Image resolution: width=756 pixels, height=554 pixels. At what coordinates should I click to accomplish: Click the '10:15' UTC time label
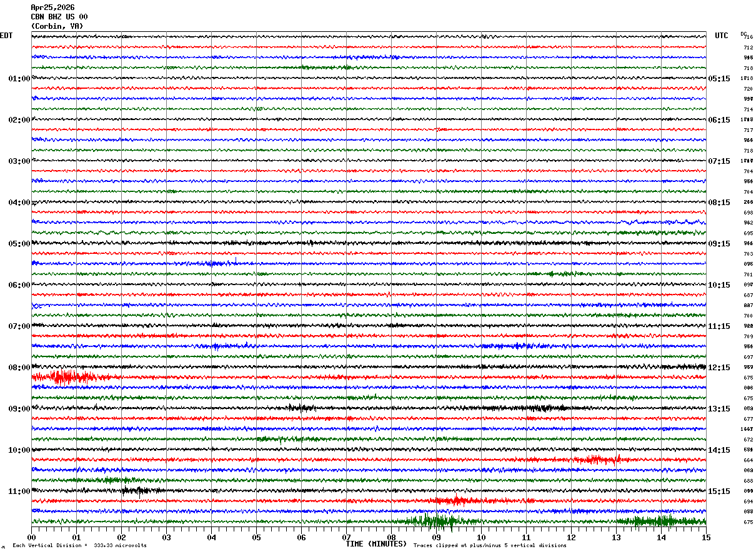pos(719,285)
